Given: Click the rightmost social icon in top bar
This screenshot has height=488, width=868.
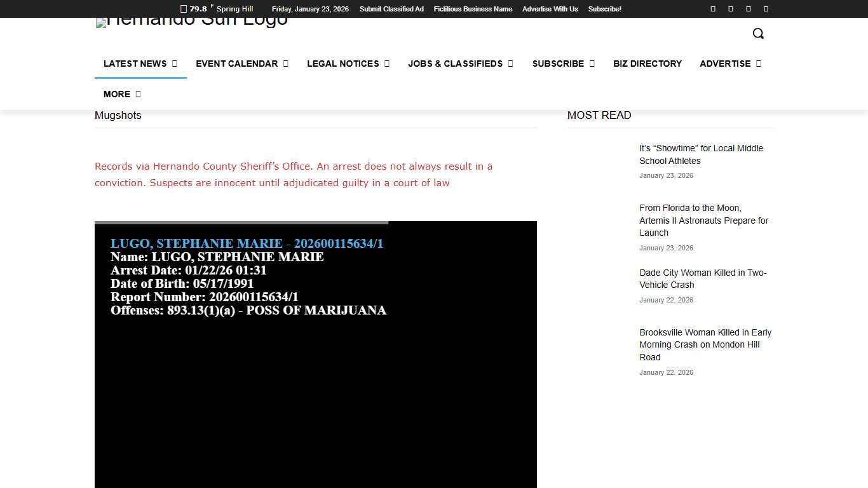Looking at the screenshot, I should click(766, 9).
